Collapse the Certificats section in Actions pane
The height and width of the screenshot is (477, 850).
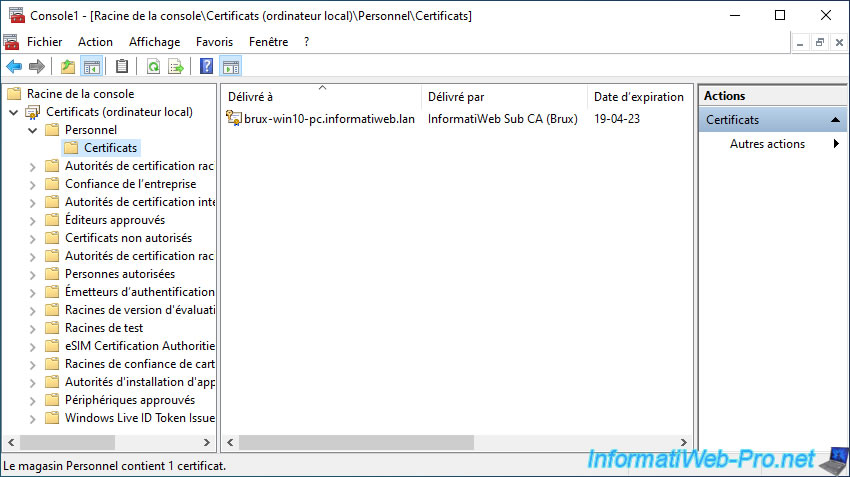(835, 120)
